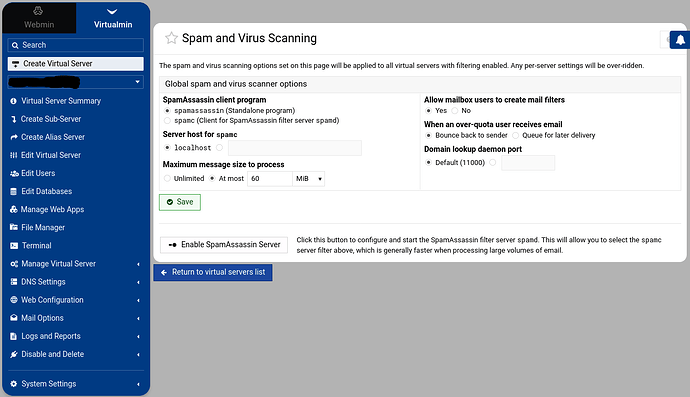The height and width of the screenshot is (397, 690).
Task: Click the Edit Databases icon
Action: [14, 191]
